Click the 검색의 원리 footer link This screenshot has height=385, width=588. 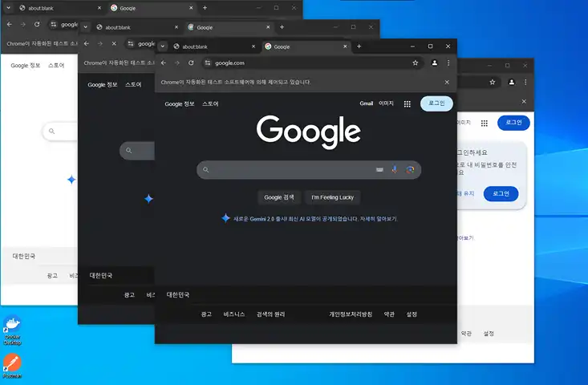pos(271,314)
